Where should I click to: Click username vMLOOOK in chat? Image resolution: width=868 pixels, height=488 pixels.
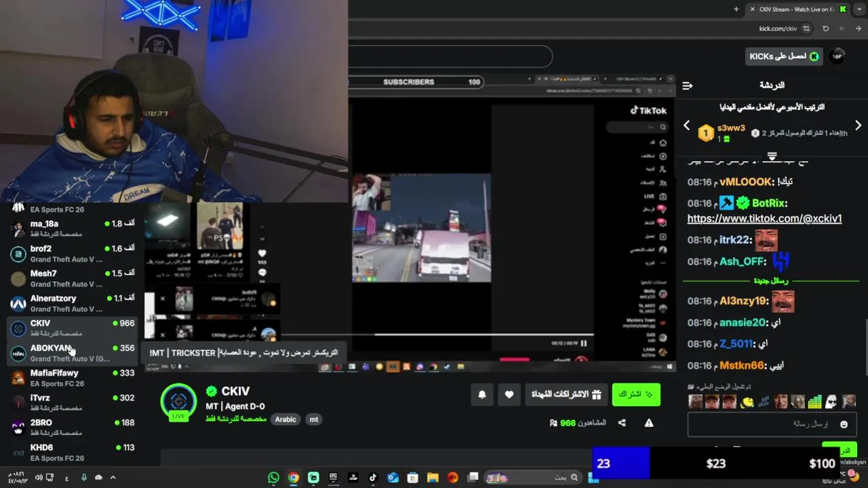[746, 182]
